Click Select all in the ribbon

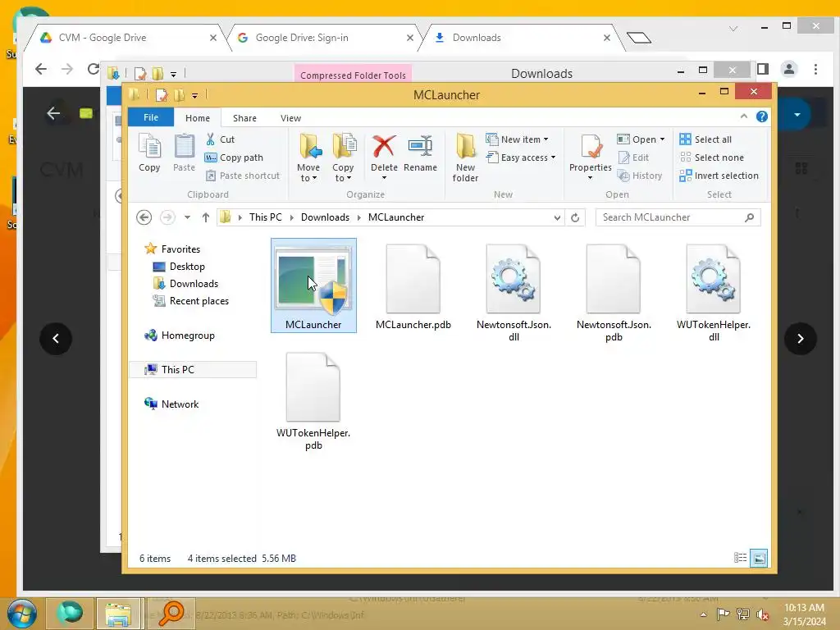(x=705, y=139)
